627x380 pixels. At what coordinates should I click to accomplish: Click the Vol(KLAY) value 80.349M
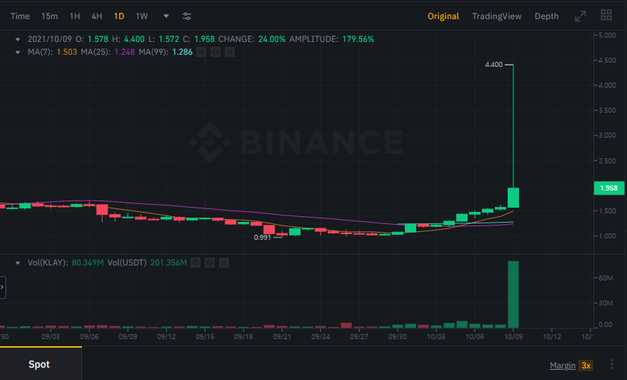pos(88,263)
